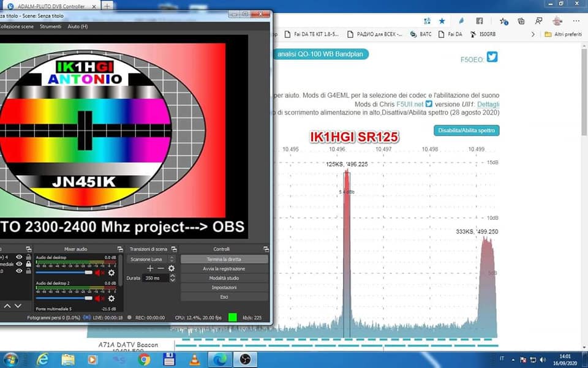
Task: Open a new browser tab
Action: [x=107, y=6]
